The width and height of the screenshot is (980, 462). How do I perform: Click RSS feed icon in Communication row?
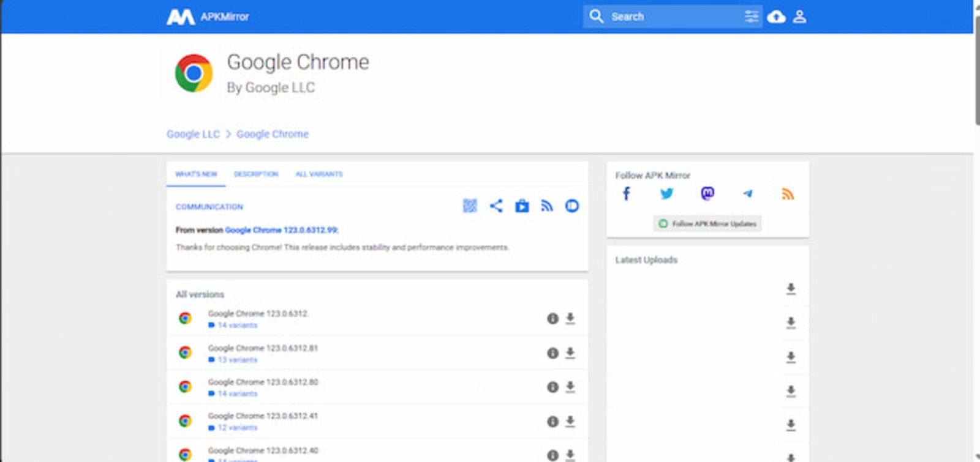click(547, 206)
